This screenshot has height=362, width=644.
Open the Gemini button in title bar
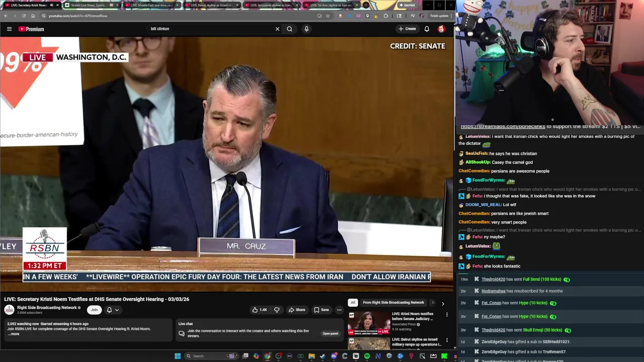pos(407,5)
